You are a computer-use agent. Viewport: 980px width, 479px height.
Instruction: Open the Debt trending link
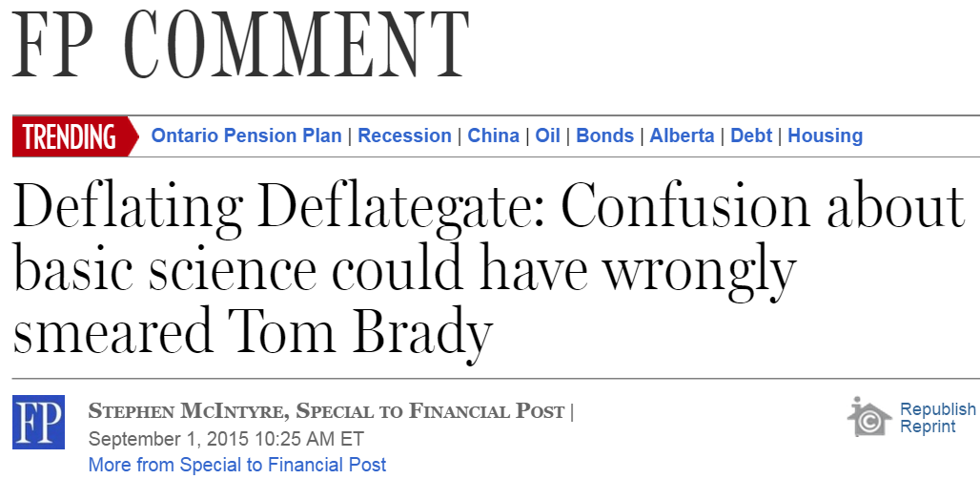[751, 135]
